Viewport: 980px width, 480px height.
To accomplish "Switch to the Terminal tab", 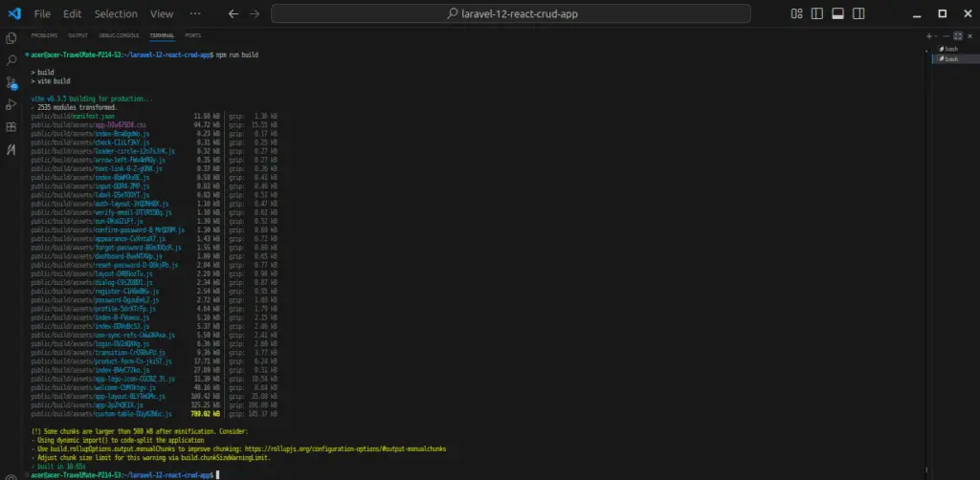I will point(162,35).
